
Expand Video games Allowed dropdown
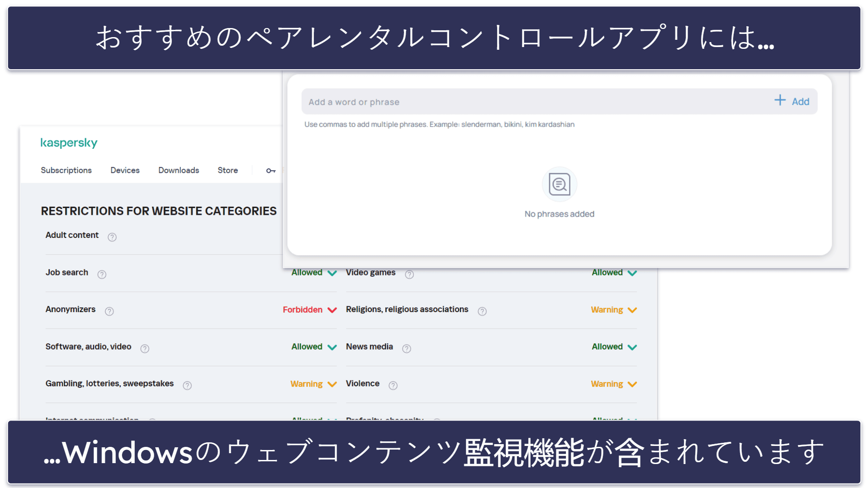click(x=614, y=273)
